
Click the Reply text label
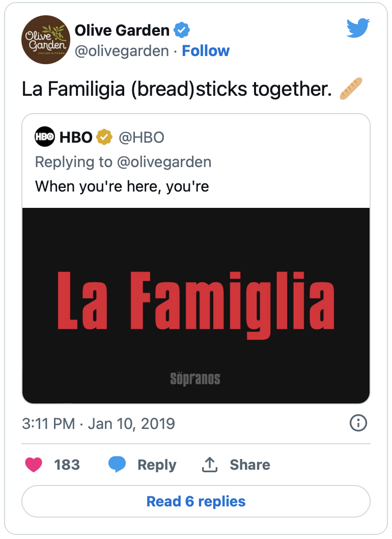point(157,465)
